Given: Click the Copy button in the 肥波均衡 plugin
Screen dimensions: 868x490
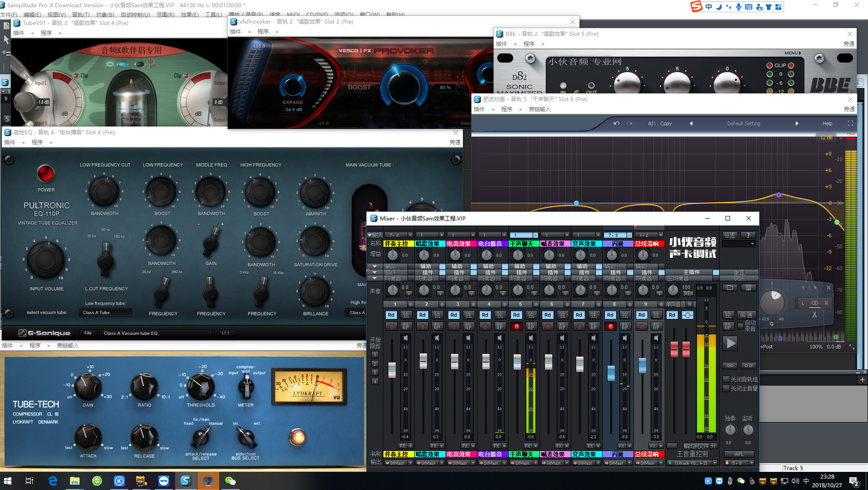Looking at the screenshot, I should click(666, 123).
